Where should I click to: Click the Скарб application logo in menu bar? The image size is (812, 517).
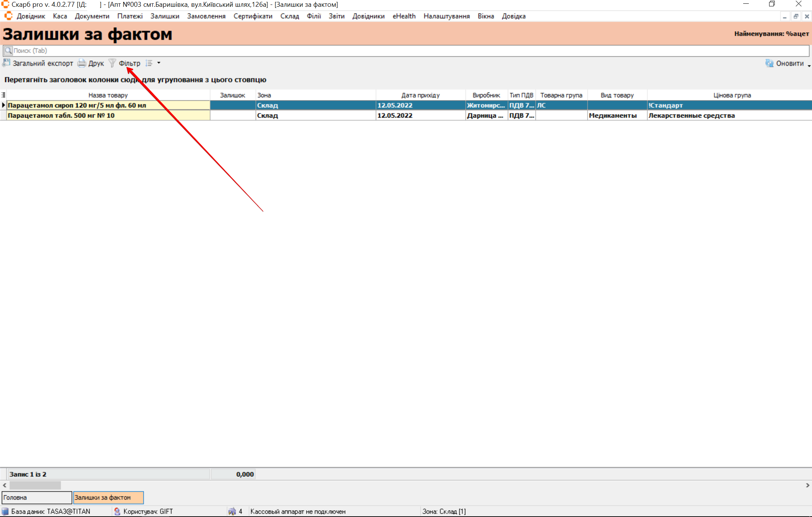tap(8, 16)
